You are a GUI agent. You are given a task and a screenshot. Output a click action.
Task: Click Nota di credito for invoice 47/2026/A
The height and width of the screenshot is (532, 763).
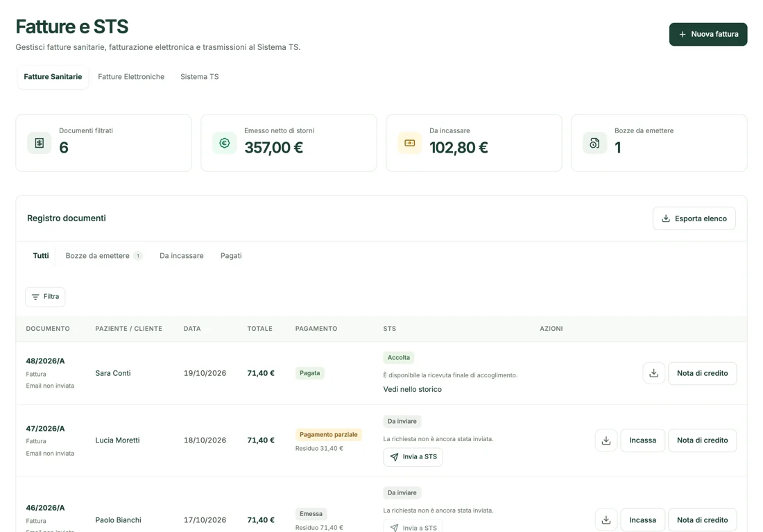[702, 440]
